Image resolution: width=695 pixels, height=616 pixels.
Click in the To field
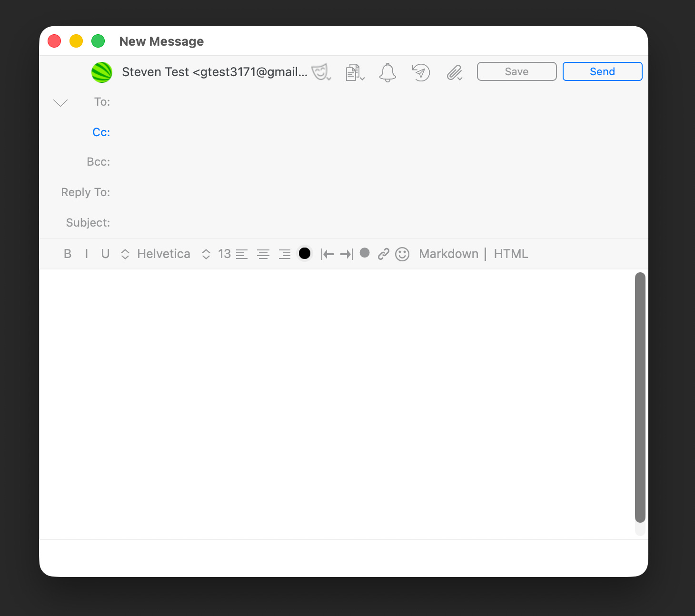click(x=378, y=102)
